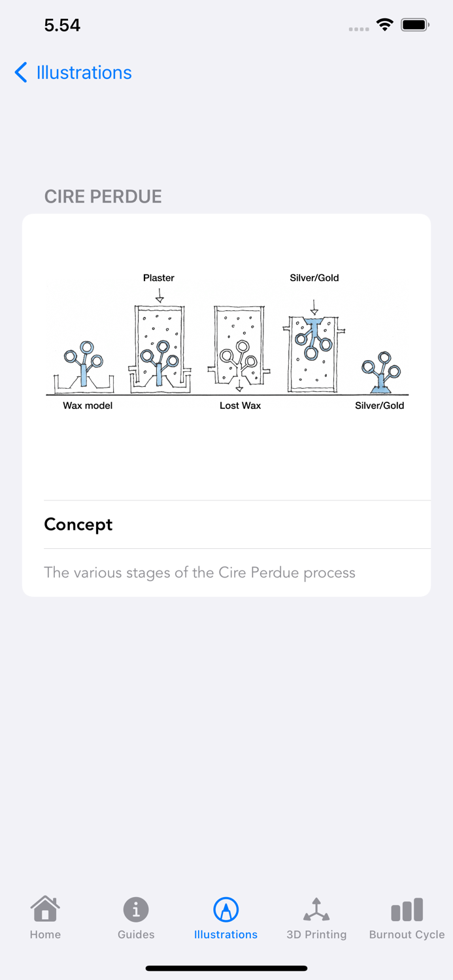The image size is (453, 980).
Task: Tap the Home house icon
Action: (x=44, y=908)
